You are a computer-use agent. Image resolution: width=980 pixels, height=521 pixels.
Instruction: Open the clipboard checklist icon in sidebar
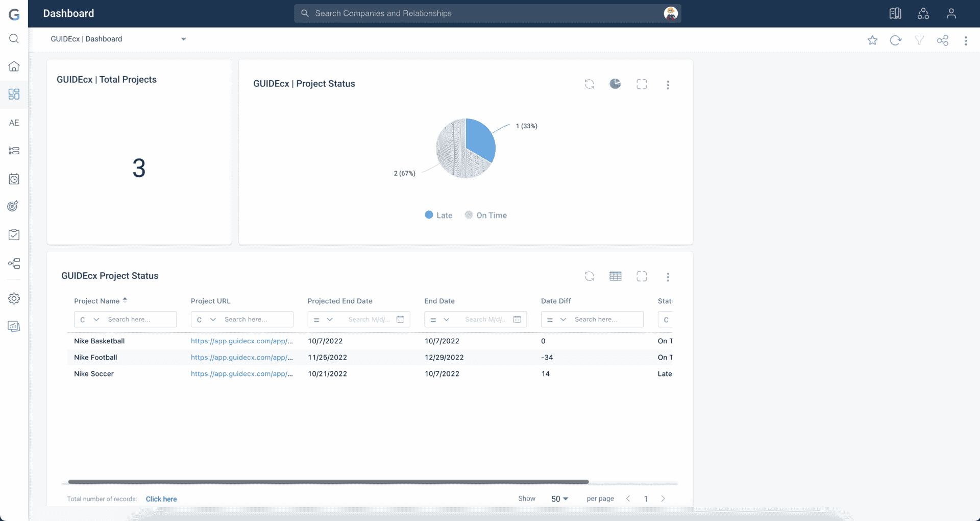click(x=14, y=234)
